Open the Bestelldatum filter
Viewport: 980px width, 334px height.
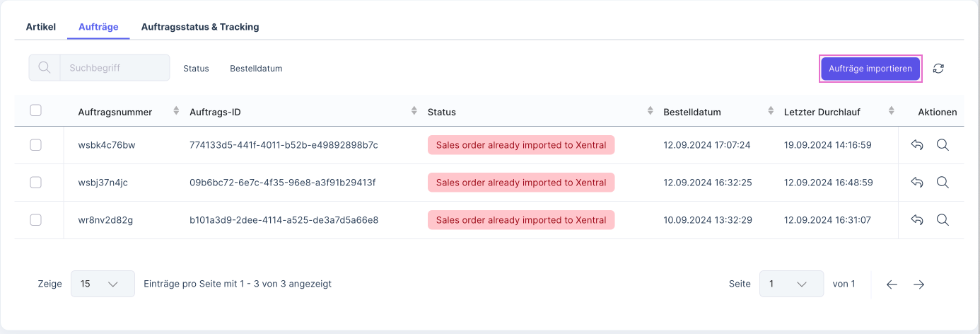256,69
